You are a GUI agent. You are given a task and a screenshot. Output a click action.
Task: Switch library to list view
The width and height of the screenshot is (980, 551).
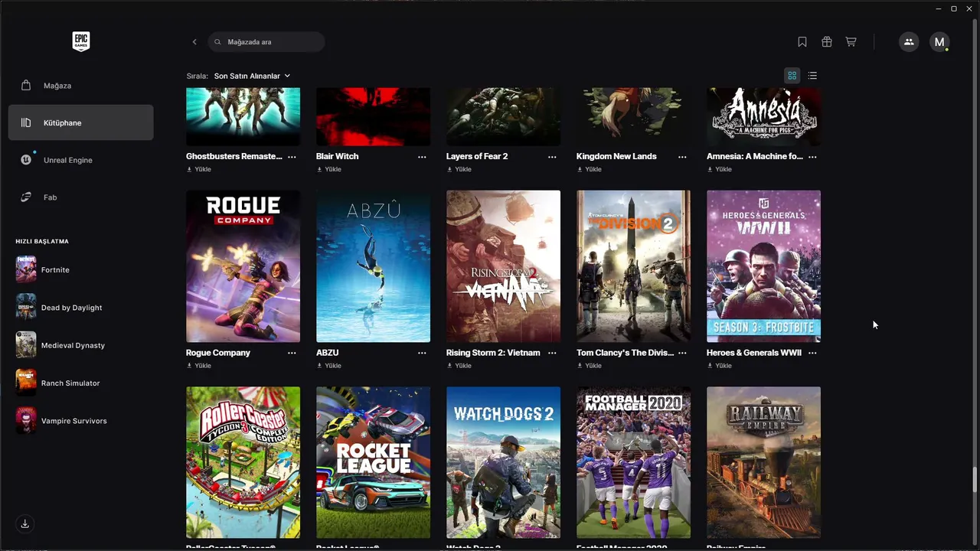tap(812, 76)
